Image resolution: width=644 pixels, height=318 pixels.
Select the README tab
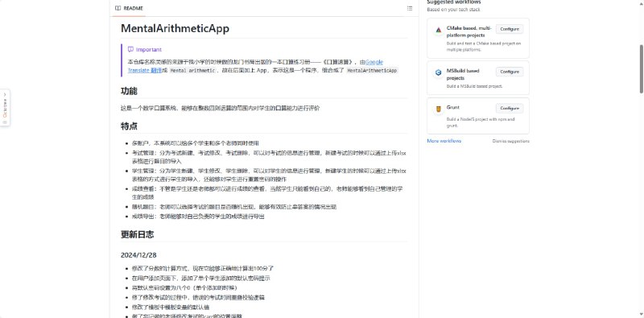[129, 8]
